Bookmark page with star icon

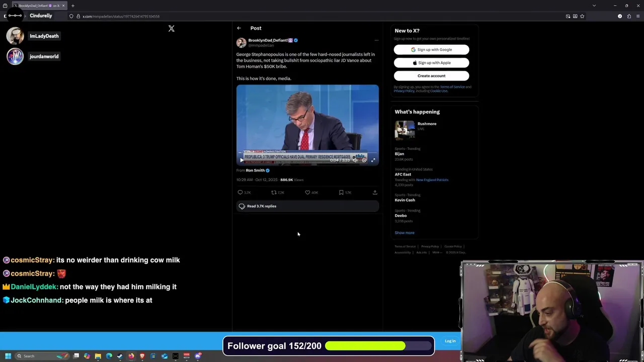click(x=582, y=16)
